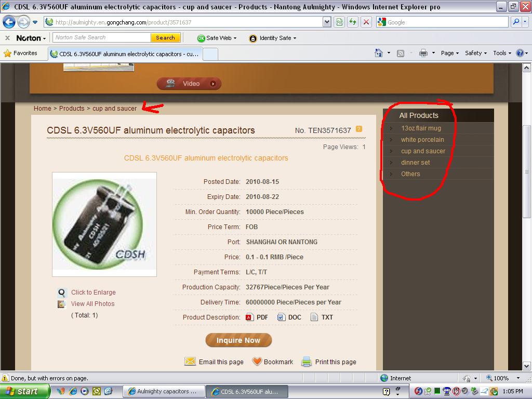
Task: Download the DOC product description
Action: [289, 317]
